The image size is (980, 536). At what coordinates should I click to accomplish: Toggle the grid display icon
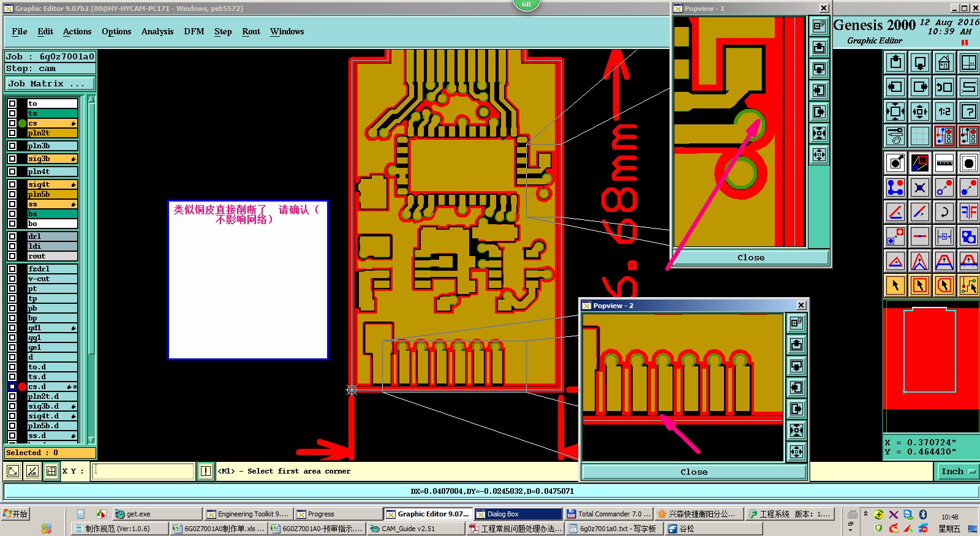click(920, 135)
